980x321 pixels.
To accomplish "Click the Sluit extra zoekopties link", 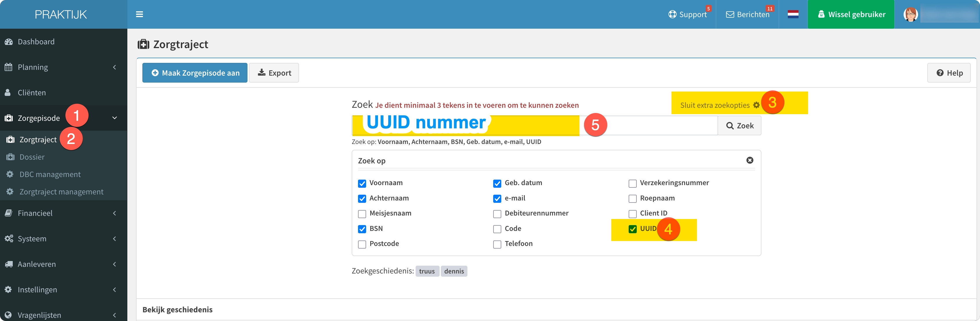I will click(x=715, y=105).
